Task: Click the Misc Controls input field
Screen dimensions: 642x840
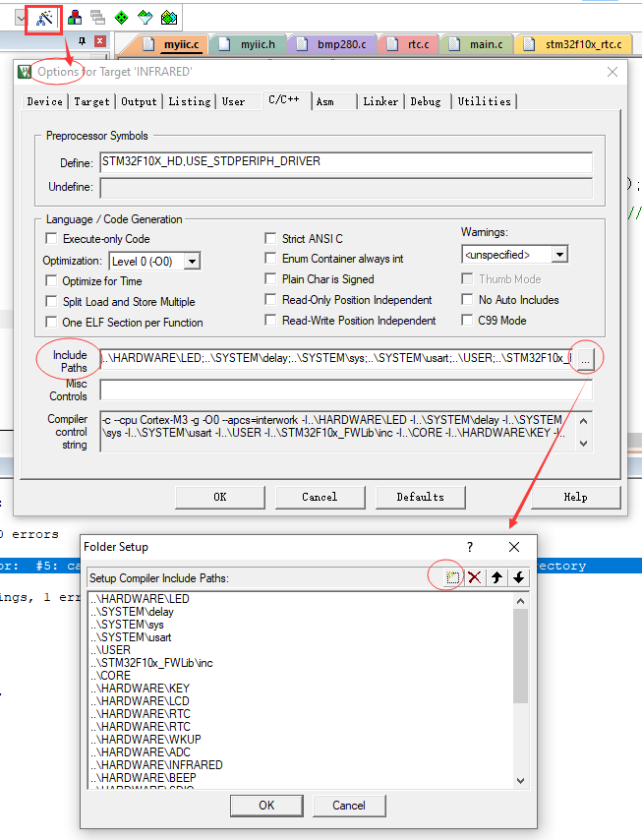Action: pyautogui.click(x=346, y=390)
